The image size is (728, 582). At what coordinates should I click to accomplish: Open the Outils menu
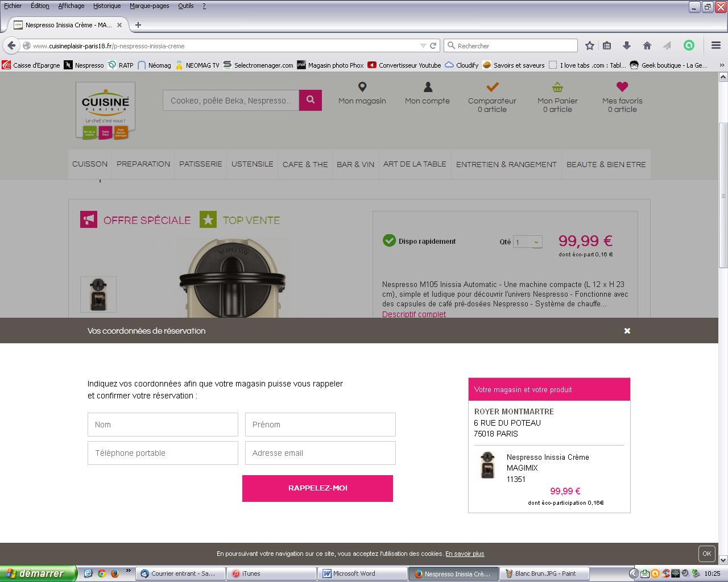pos(186,6)
